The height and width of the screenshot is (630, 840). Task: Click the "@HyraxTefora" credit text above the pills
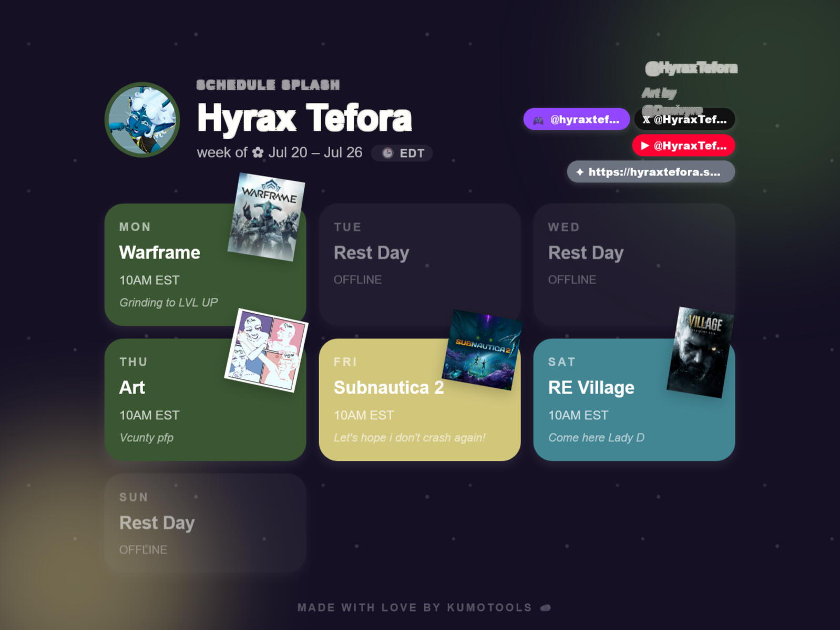(x=691, y=68)
